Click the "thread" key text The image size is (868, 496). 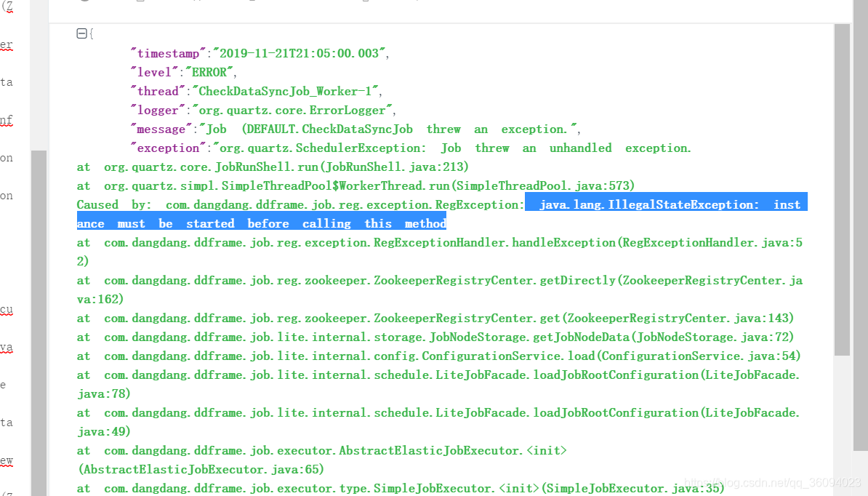pyautogui.click(x=158, y=91)
